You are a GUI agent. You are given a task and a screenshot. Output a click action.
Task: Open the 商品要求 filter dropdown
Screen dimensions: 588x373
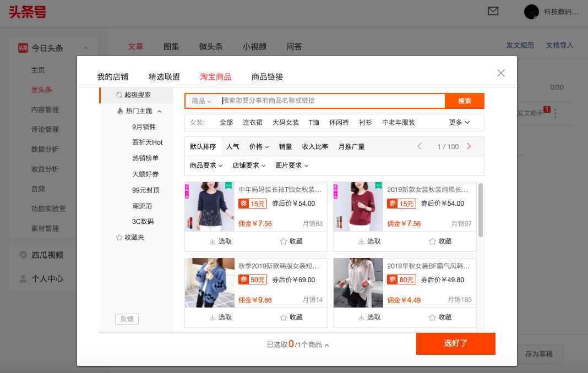[205, 166]
